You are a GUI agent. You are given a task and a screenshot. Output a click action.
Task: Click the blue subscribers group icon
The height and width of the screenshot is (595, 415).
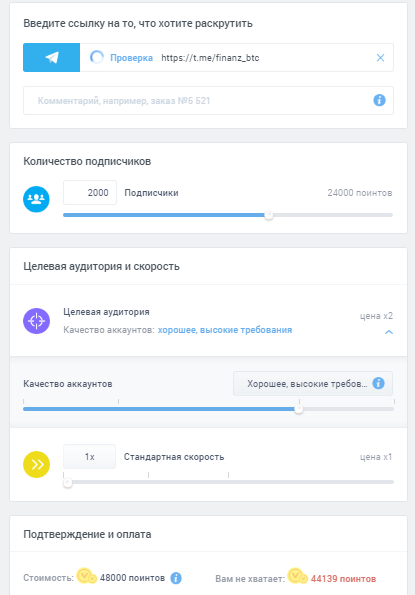point(36,199)
